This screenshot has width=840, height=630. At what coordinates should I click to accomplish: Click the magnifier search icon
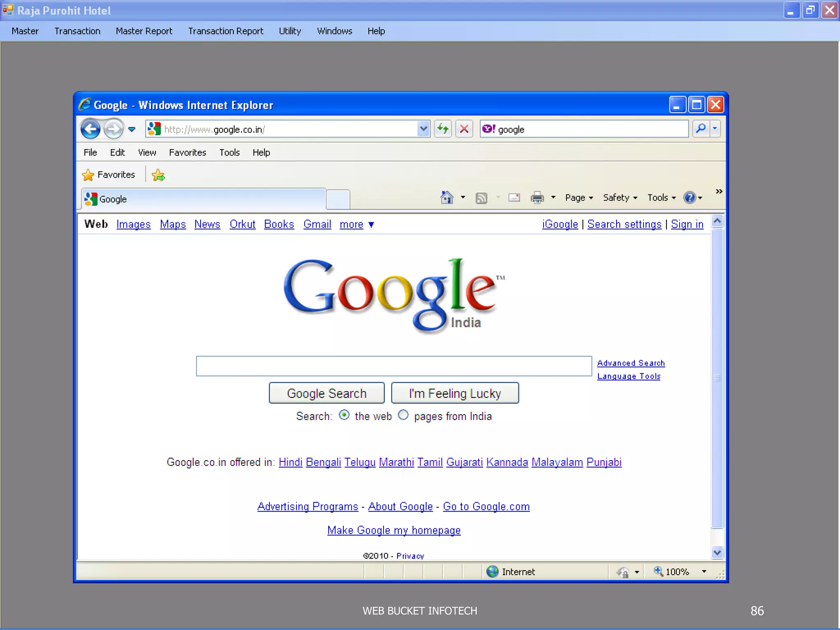tap(701, 128)
